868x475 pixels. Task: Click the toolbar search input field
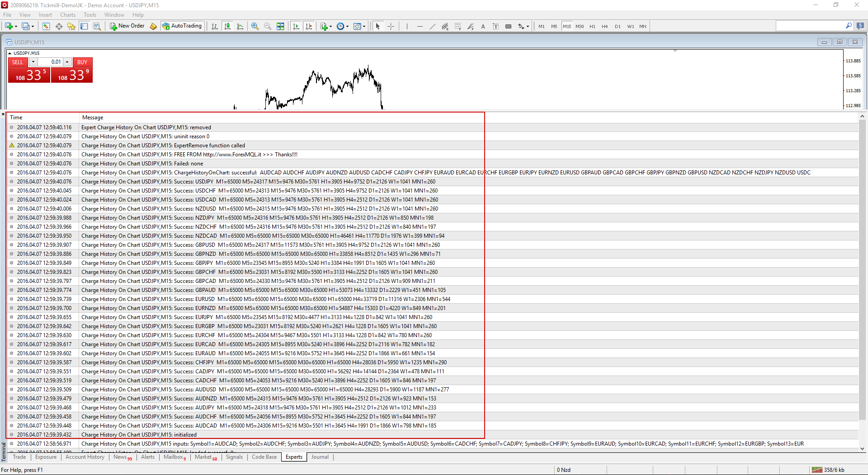(811, 26)
